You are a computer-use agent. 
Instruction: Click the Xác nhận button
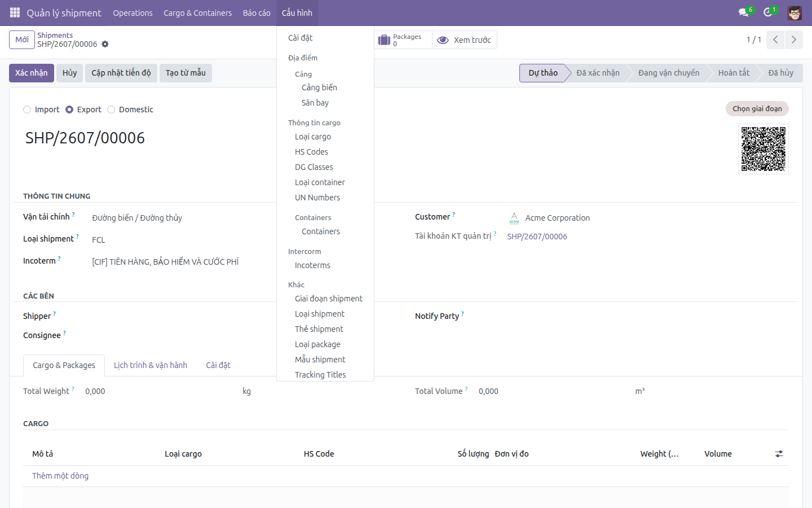(x=32, y=73)
